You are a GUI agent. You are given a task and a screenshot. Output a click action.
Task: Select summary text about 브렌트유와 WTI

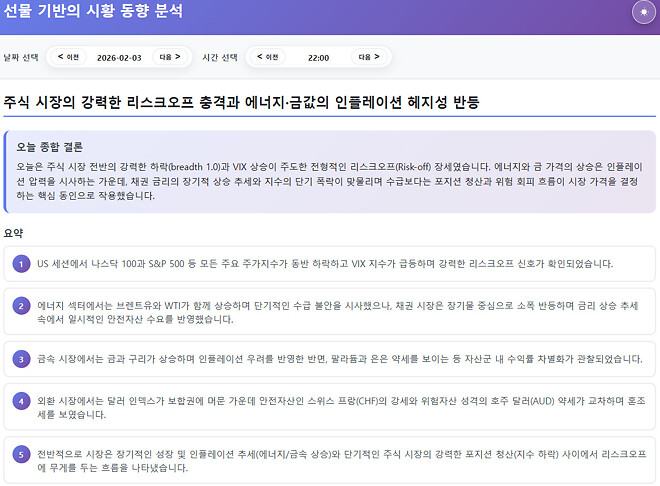pyautogui.click(x=338, y=312)
